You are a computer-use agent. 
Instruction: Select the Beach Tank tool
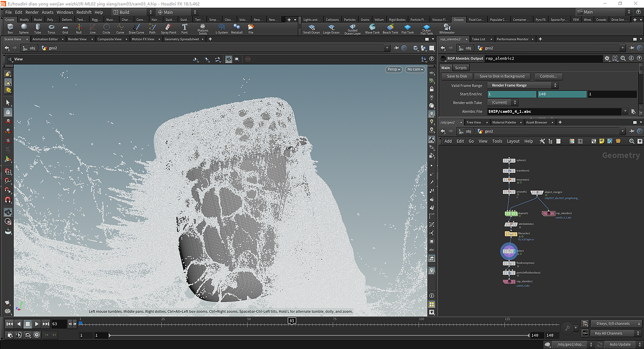coord(390,28)
